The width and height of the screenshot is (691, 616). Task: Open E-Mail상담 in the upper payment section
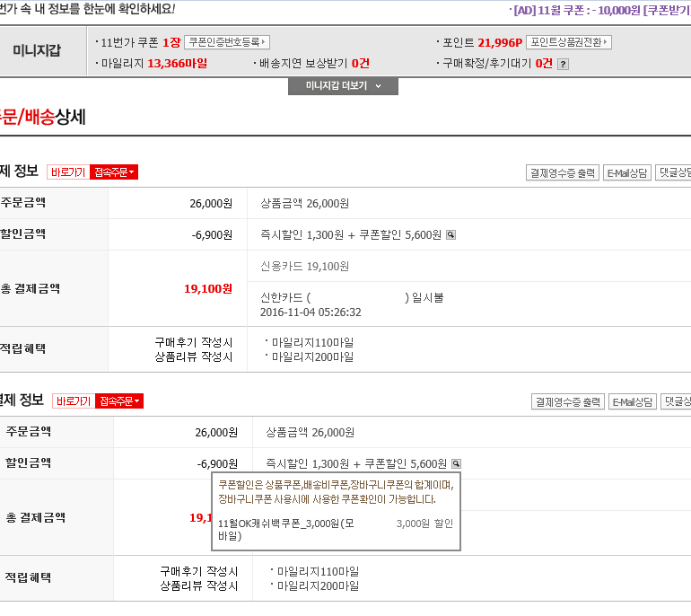[x=627, y=173]
